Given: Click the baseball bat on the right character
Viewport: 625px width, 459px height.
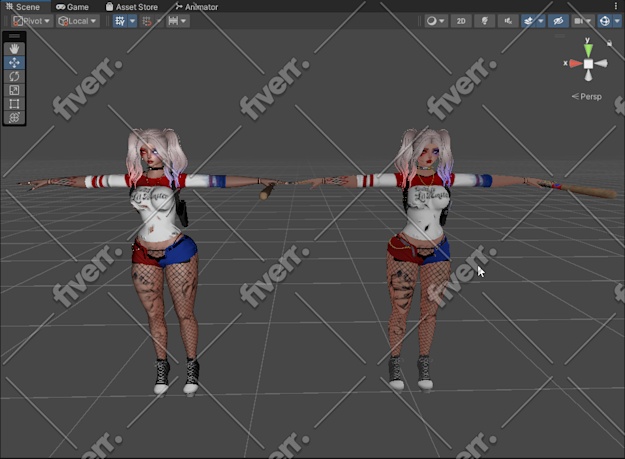Looking at the screenshot, I should point(578,190).
